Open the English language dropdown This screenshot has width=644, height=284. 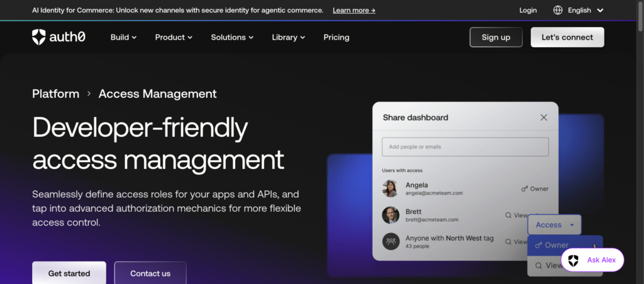point(586,10)
